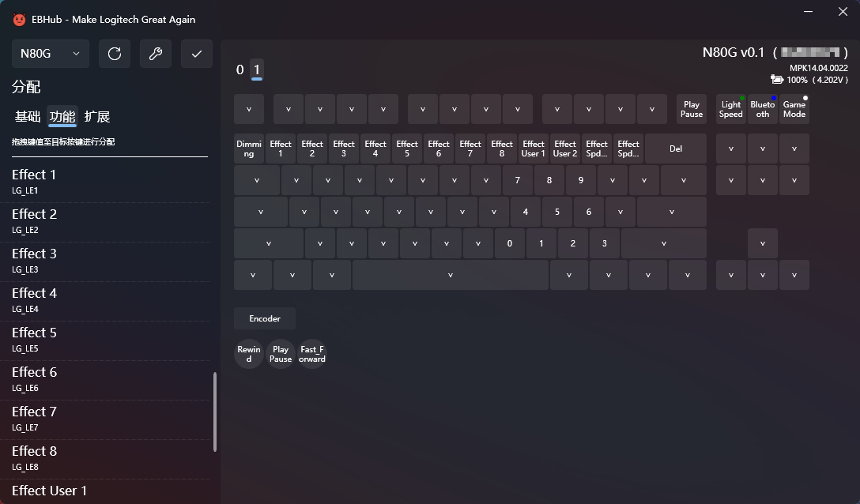Image resolution: width=860 pixels, height=504 pixels.
Task: Select the Dimming key on keyboard
Action: 249,149
